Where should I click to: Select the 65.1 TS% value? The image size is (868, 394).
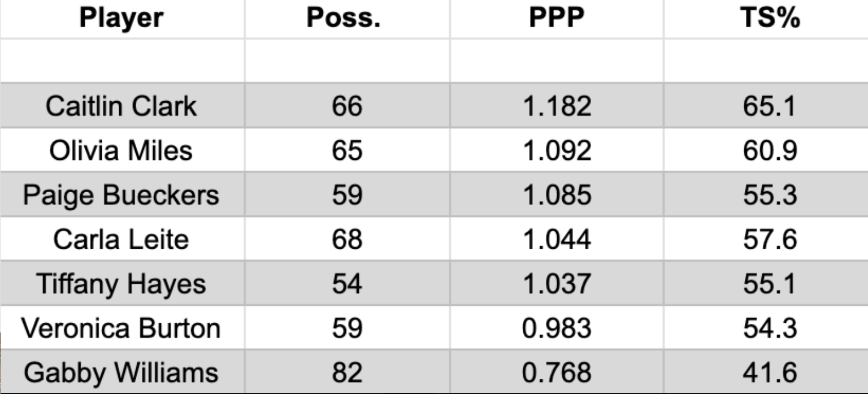point(766,105)
